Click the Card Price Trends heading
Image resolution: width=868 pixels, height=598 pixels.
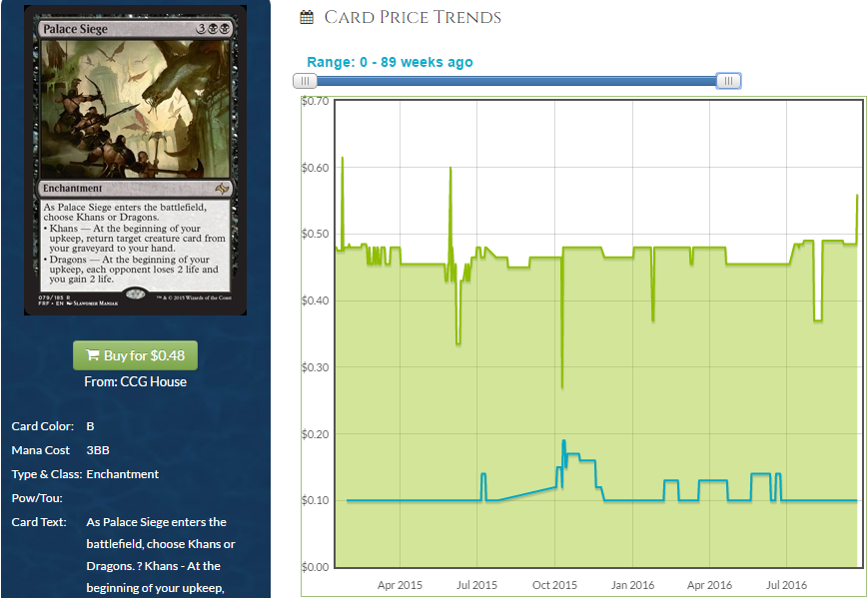[413, 18]
